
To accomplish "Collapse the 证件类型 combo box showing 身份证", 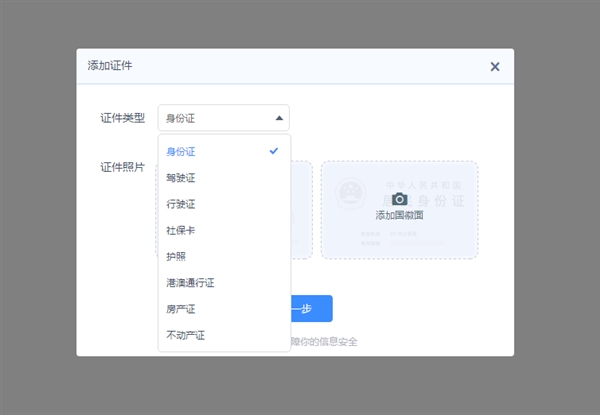I will (x=223, y=118).
